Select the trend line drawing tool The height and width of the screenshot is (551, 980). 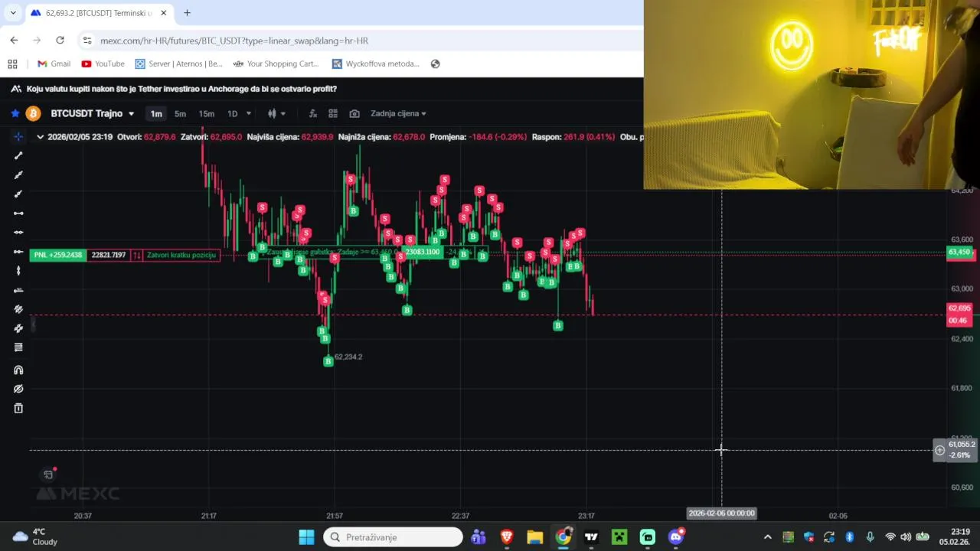[18, 156]
